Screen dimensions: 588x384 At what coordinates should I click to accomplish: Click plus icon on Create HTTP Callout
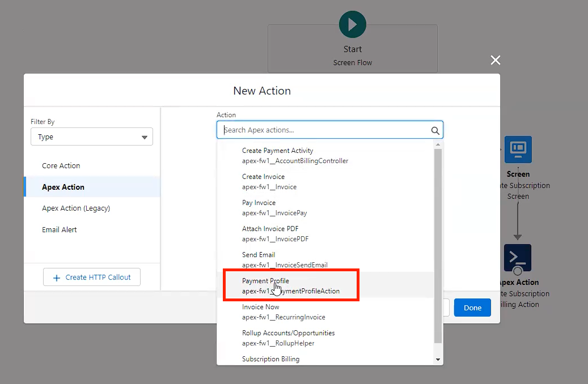(x=57, y=278)
